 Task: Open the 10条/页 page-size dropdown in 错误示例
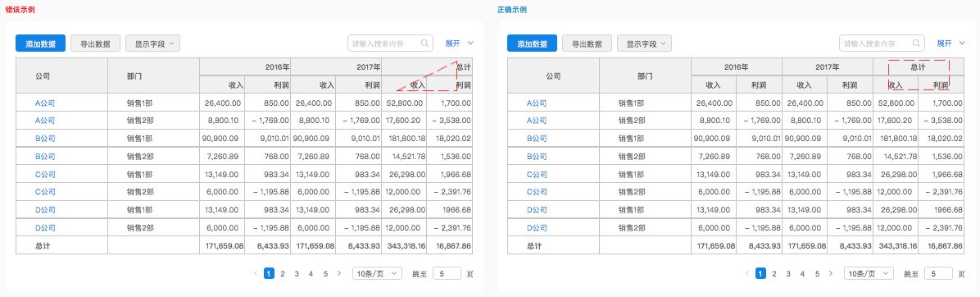tap(378, 273)
